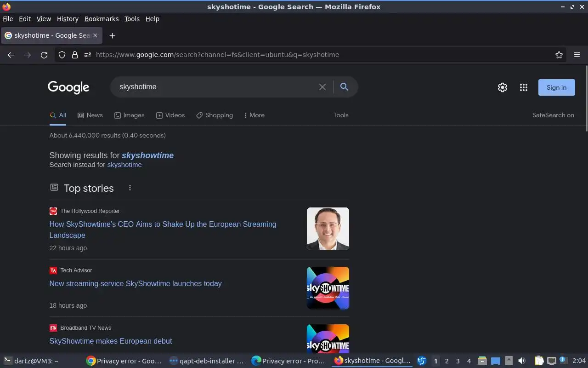
Task: Click the page vertical scrollbar
Action: pos(586,98)
